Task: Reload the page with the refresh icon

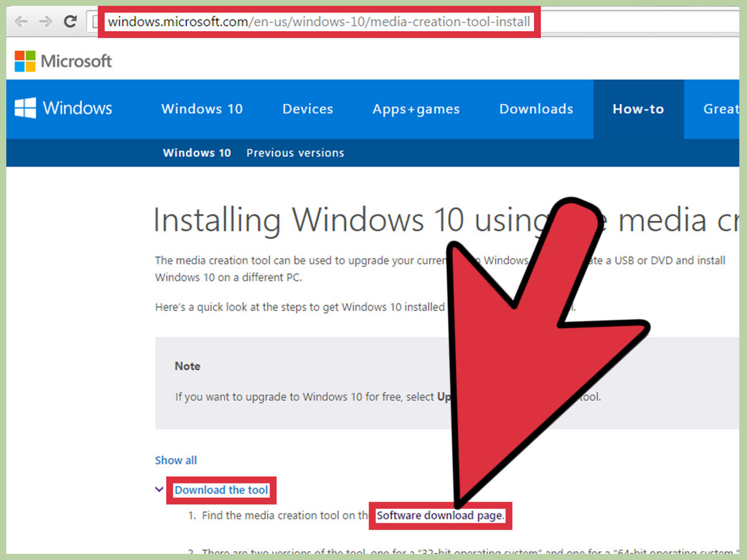Action: click(x=70, y=22)
